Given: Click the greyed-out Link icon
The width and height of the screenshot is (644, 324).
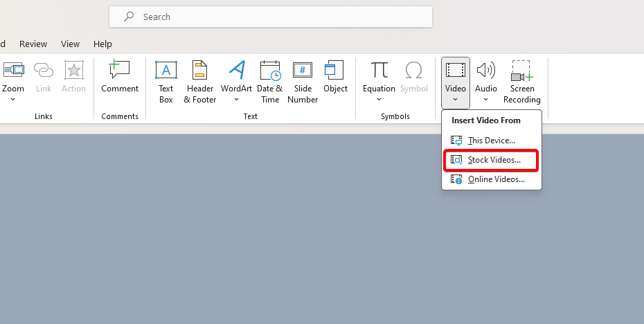Looking at the screenshot, I should [44, 70].
